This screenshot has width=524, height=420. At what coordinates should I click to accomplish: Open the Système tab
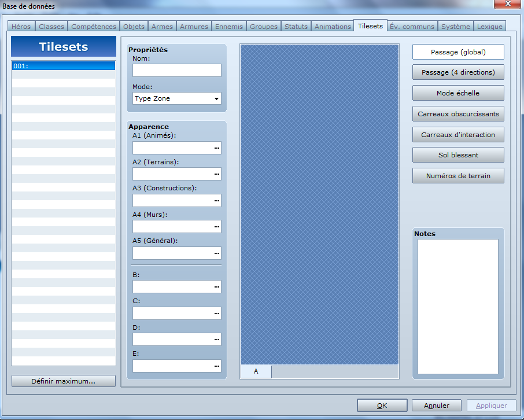coord(456,27)
